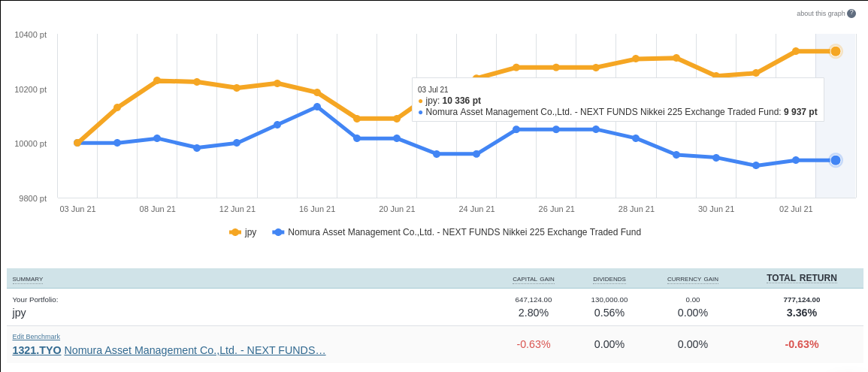Select the highlighted blue Nomura point for 03 Jul
868x372 pixels.
(x=835, y=160)
